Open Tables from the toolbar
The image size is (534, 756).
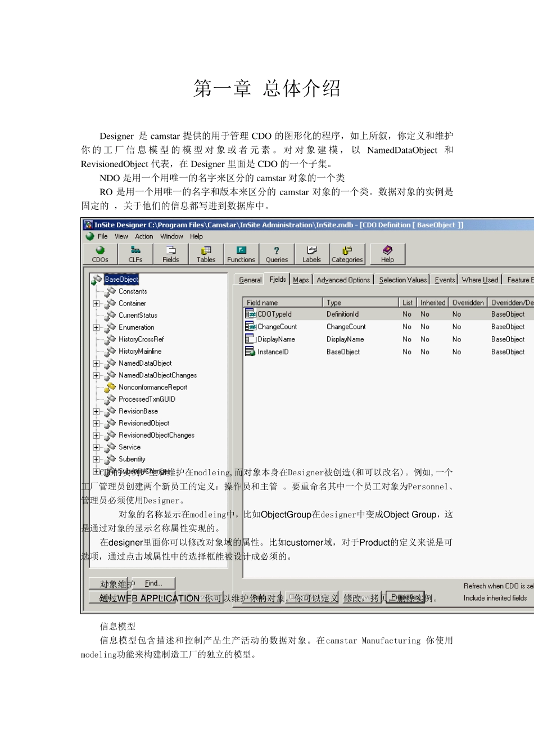[206, 254]
